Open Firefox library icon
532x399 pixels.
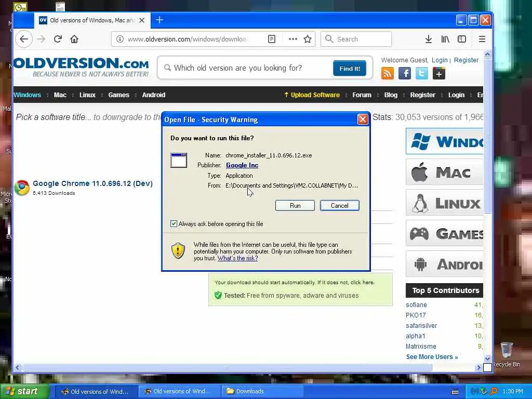pos(445,39)
